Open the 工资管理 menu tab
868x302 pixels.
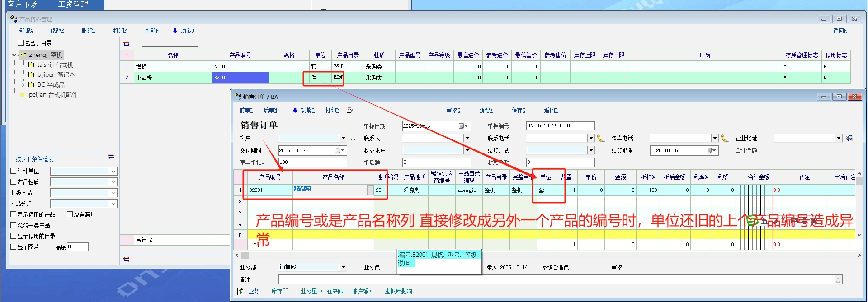click(73, 5)
